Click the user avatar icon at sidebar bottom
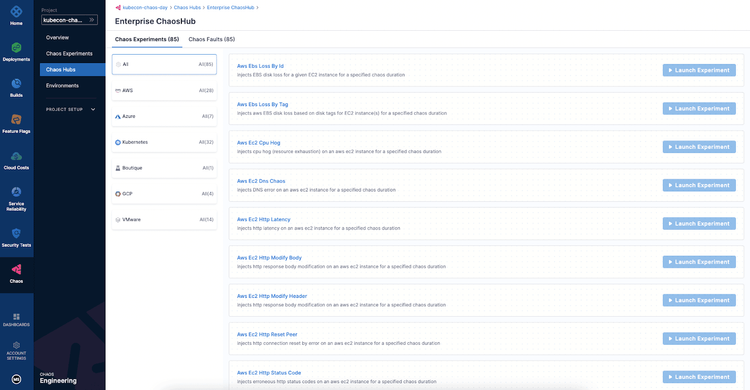 click(x=16, y=379)
